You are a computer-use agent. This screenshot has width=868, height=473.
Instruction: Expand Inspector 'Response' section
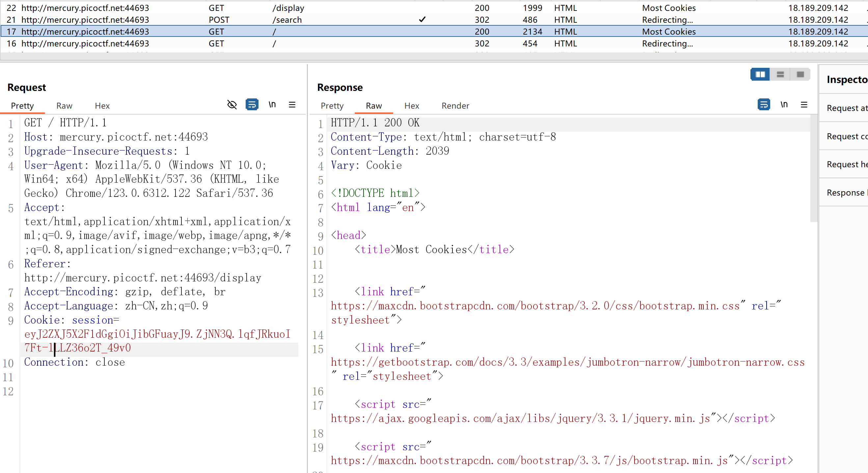tap(844, 193)
